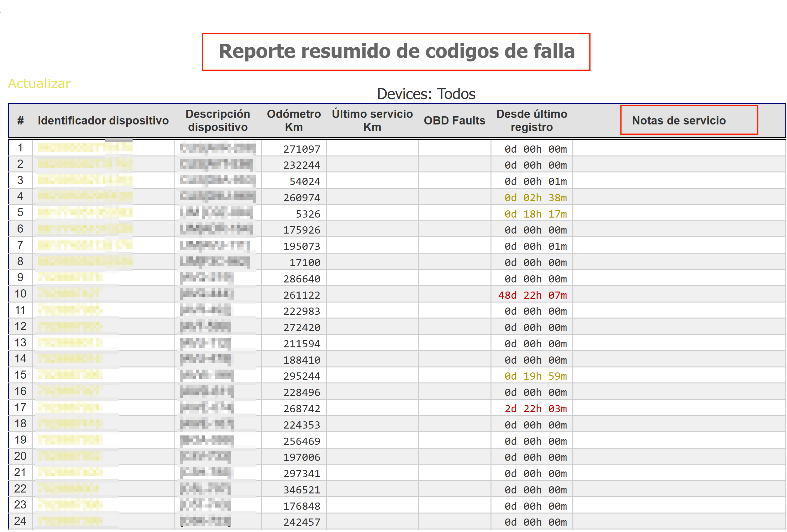Click the 'OBD Faults' column header

[454, 121]
